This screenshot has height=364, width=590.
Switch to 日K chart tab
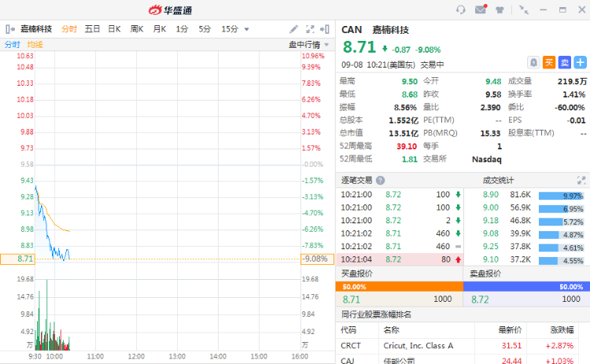pyautogui.click(x=114, y=29)
